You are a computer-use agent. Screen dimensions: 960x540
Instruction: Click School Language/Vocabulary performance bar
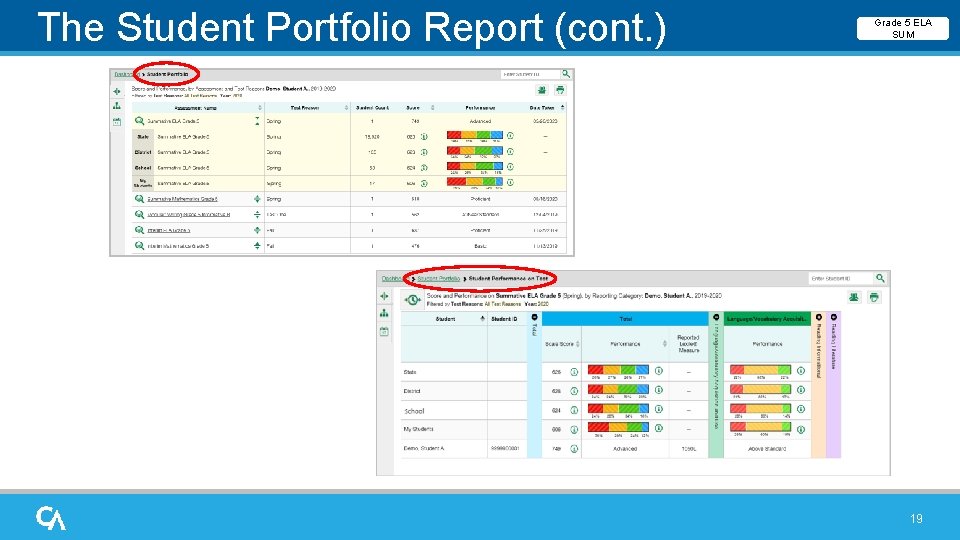pos(760,408)
